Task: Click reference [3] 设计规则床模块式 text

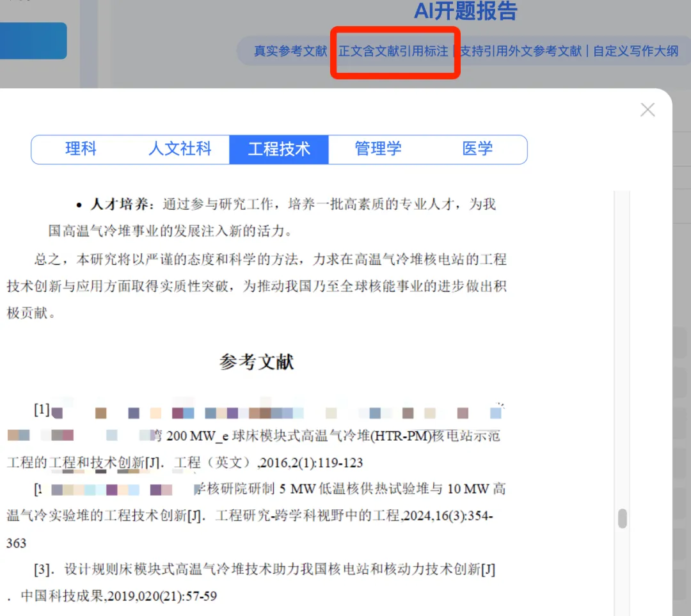Action: tap(264, 569)
